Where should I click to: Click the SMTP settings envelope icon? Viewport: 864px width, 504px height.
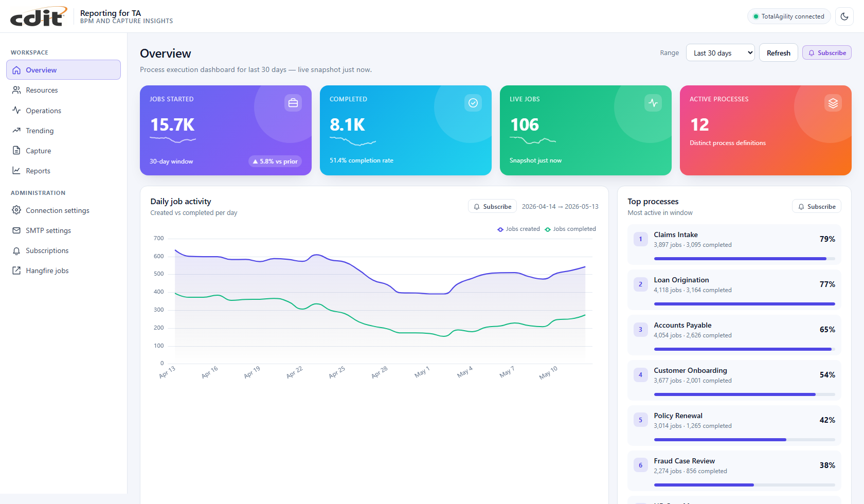pos(16,230)
